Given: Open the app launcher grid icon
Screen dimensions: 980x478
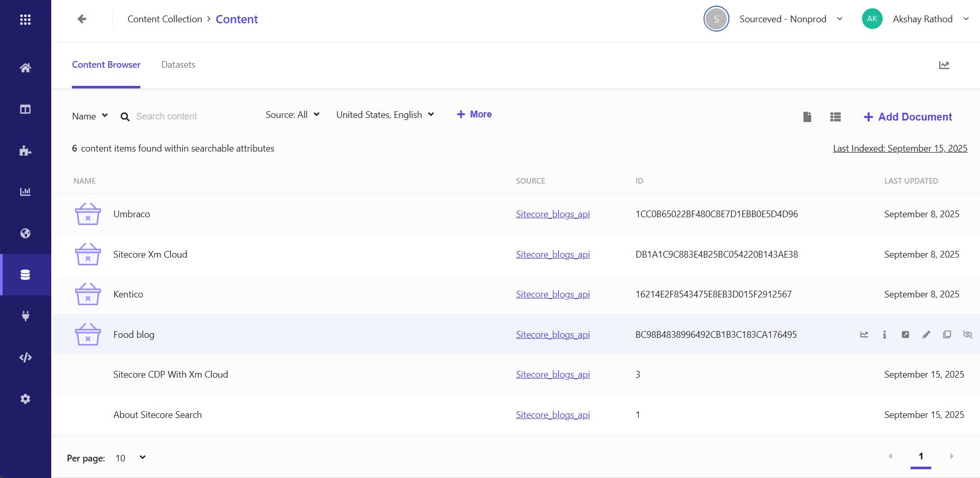Looking at the screenshot, I should [25, 20].
